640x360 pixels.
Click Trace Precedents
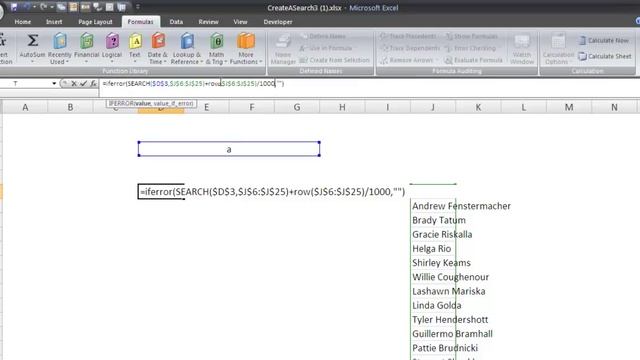point(408,37)
